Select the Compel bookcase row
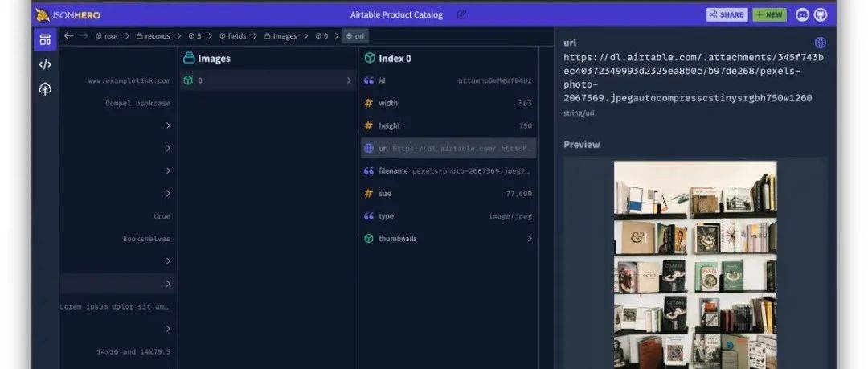The width and height of the screenshot is (868, 369). [x=118, y=103]
